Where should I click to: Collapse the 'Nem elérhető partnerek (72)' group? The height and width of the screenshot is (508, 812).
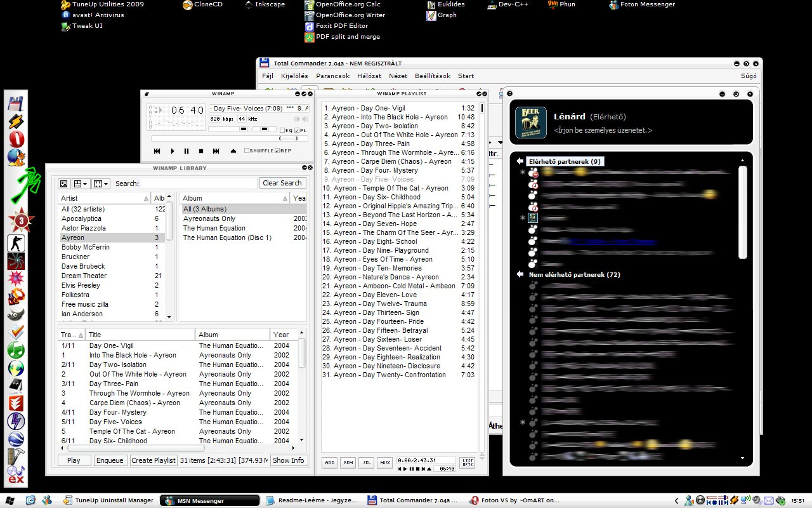[x=520, y=274]
